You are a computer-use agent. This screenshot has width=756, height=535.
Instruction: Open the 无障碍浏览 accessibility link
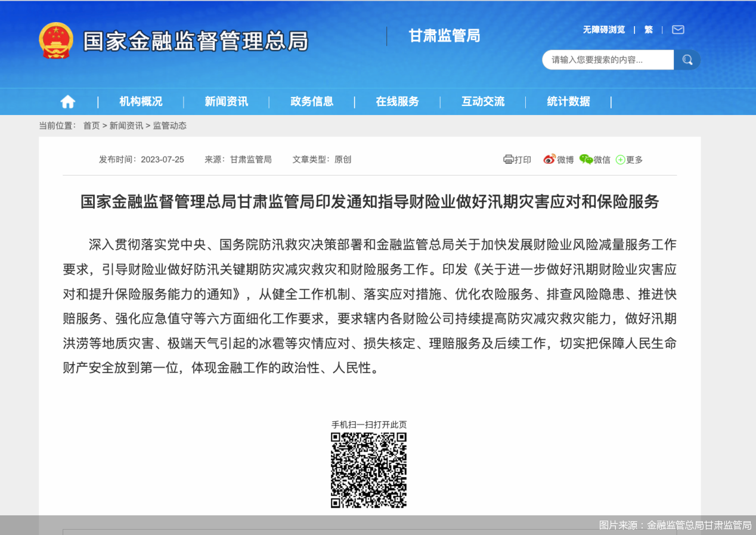click(604, 29)
